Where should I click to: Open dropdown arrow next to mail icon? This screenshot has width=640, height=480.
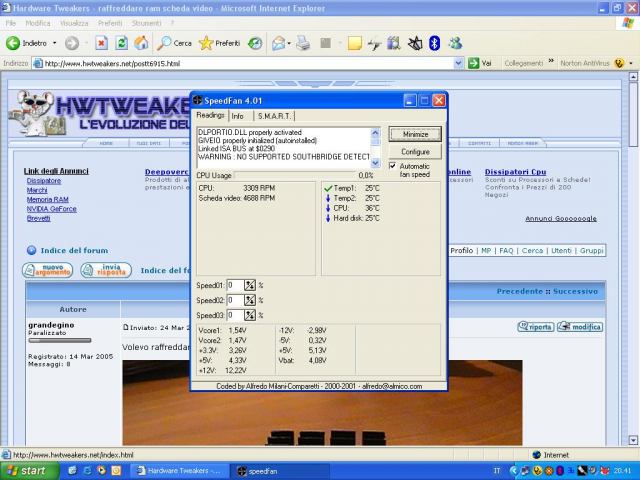click(x=289, y=43)
